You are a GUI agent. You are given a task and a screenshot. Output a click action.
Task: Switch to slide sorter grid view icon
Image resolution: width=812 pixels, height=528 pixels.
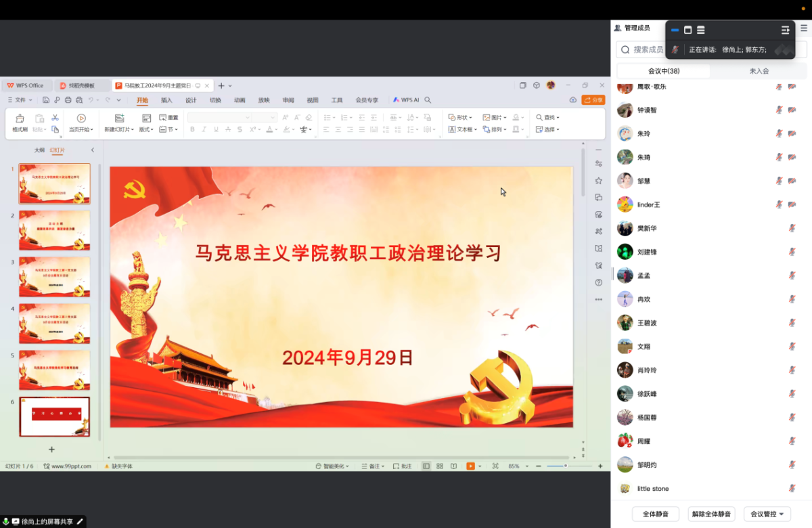(440, 466)
